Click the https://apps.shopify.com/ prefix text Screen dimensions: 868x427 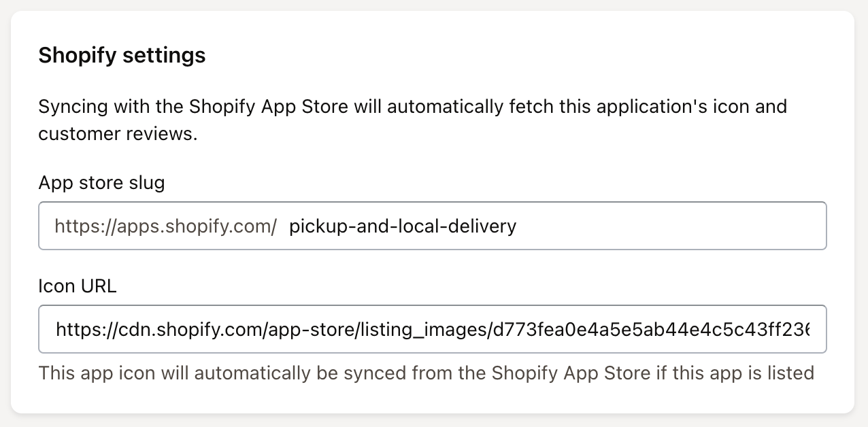(165, 226)
